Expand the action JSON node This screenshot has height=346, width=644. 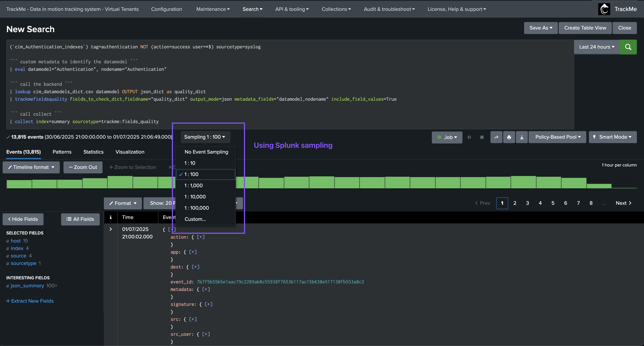point(200,237)
